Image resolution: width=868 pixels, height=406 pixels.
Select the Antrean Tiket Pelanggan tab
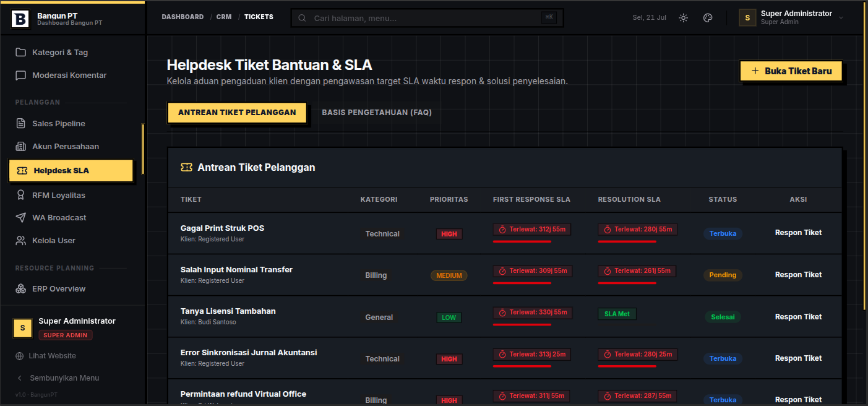(x=237, y=113)
